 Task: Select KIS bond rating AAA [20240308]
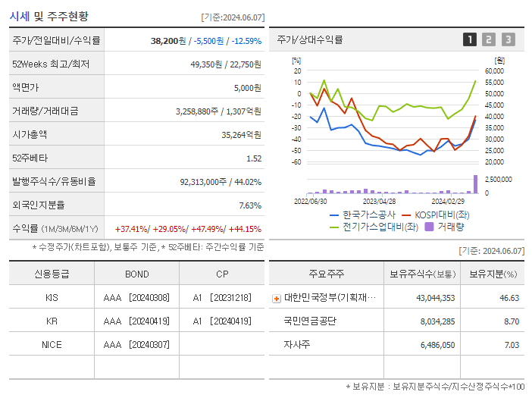pos(136,298)
